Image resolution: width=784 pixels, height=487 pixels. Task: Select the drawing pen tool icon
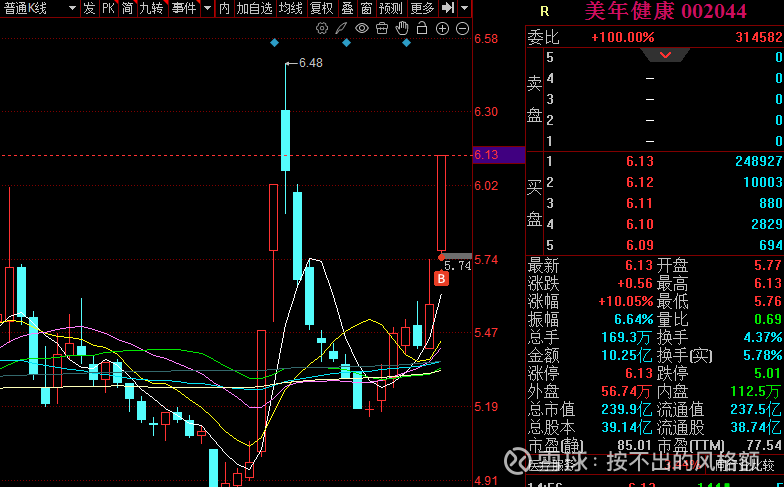point(341,28)
